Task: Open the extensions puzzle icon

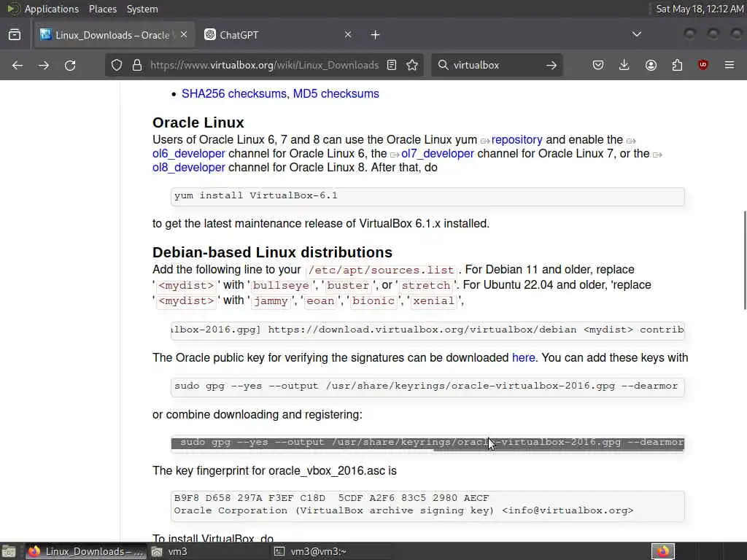Action: click(677, 65)
